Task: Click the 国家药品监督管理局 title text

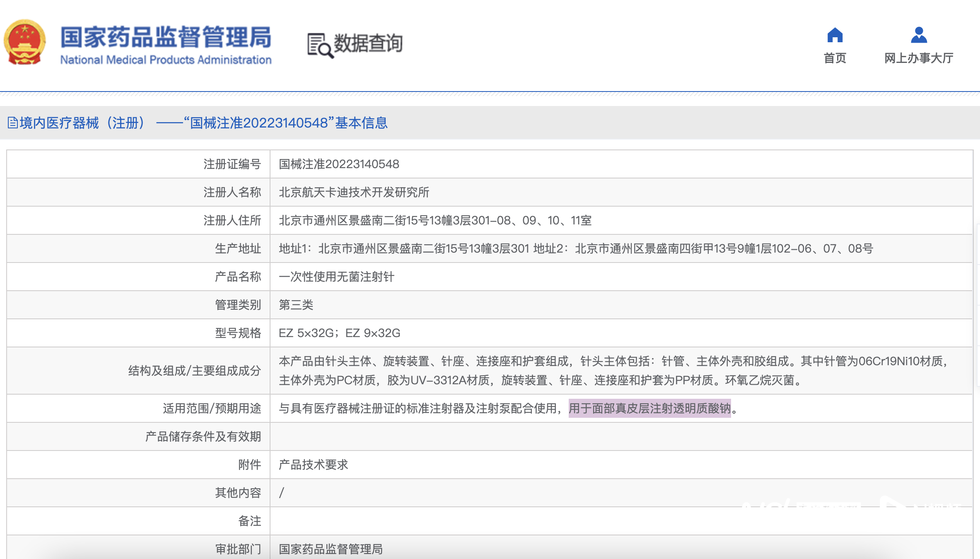Action: tap(166, 37)
